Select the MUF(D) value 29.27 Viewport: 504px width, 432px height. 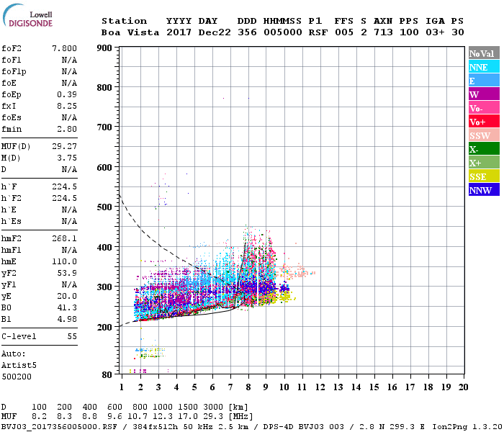(x=65, y=145)
